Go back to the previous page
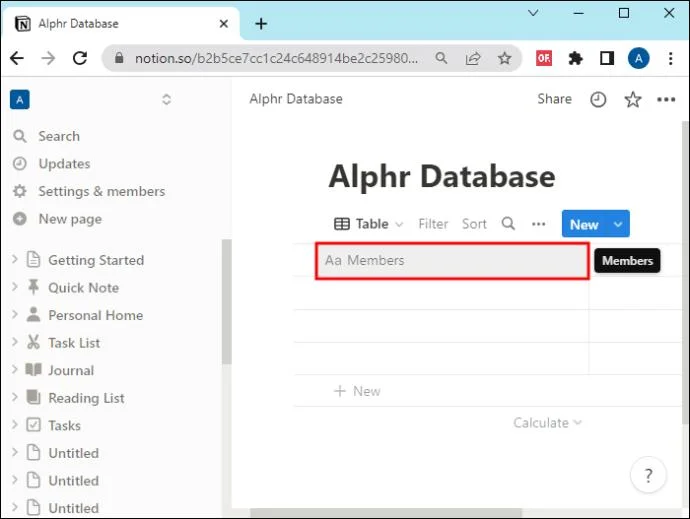 pos(17,58)
